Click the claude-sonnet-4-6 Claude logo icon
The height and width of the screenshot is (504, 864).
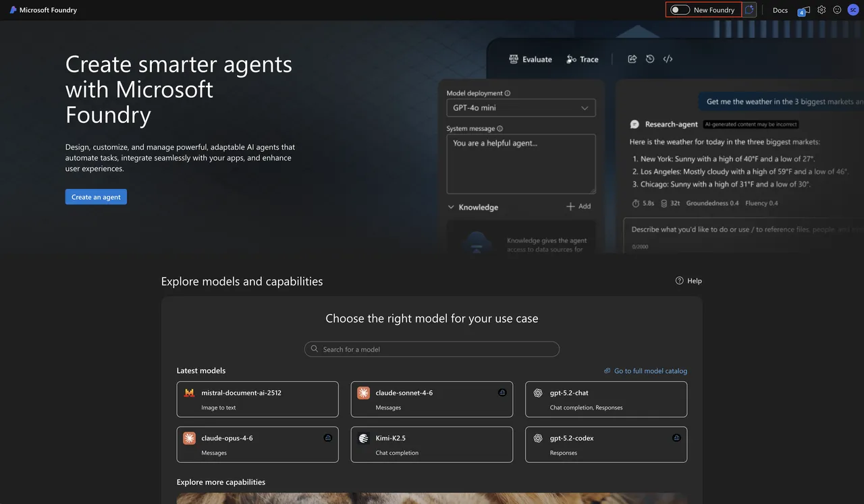point(363,393)
